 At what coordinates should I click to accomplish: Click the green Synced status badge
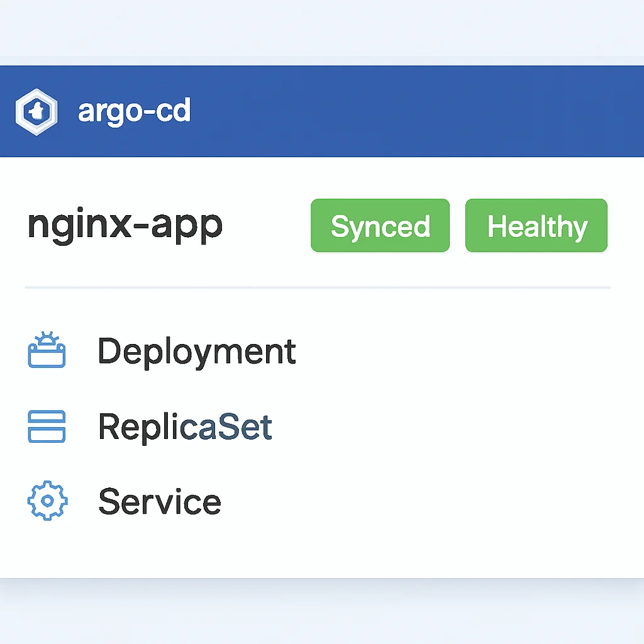(x=380, y=226)
